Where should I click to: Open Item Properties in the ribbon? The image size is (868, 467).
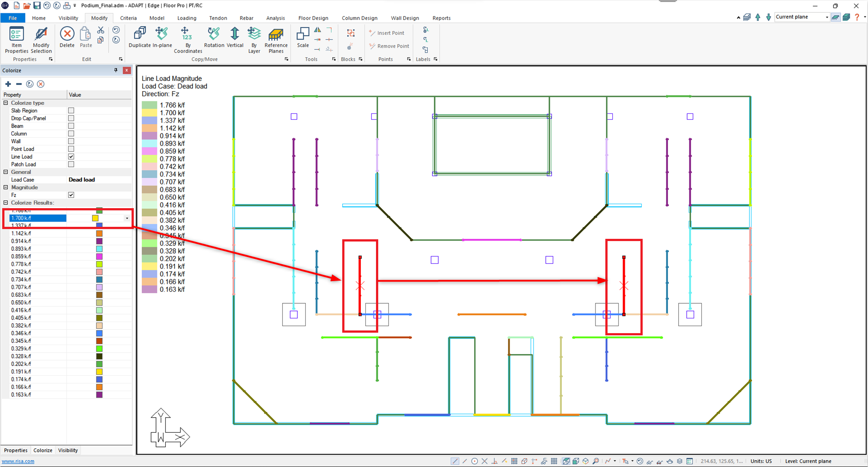tap(16, 39)
